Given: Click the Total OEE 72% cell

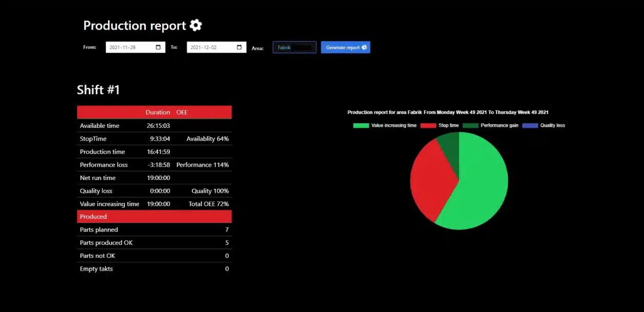Looking at the screenshot, I should (208, 204).
